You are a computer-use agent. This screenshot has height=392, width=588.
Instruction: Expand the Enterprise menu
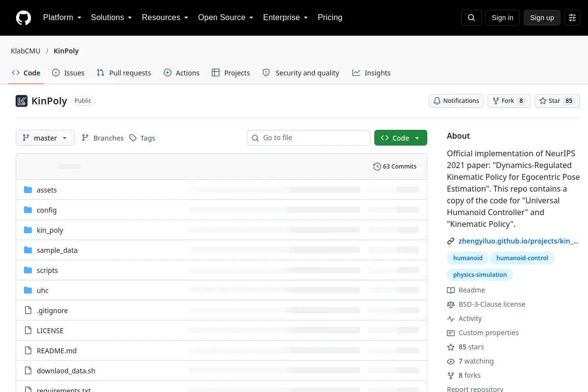tap(285, 18)
